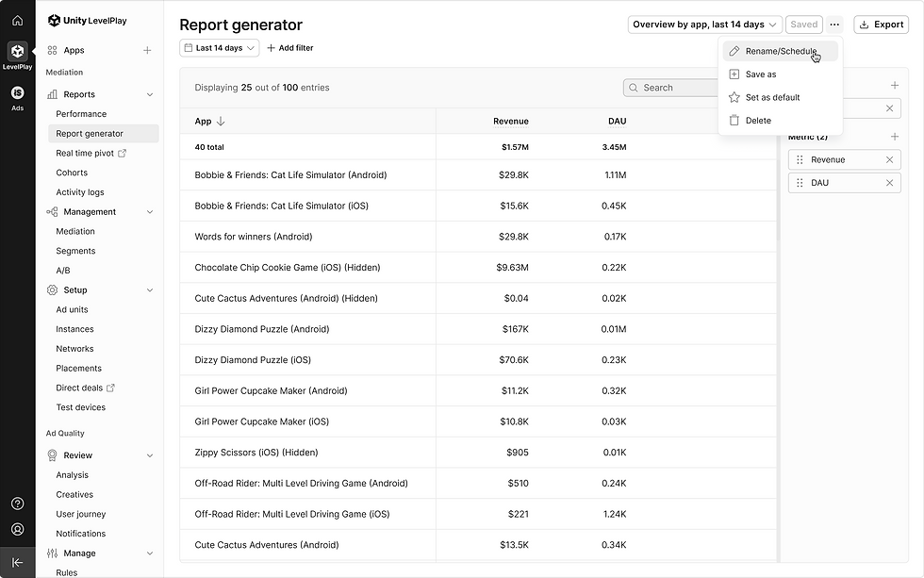This screenshot has height=578, width=924.
Task: Click Add filter
Action: click(290, 48)
